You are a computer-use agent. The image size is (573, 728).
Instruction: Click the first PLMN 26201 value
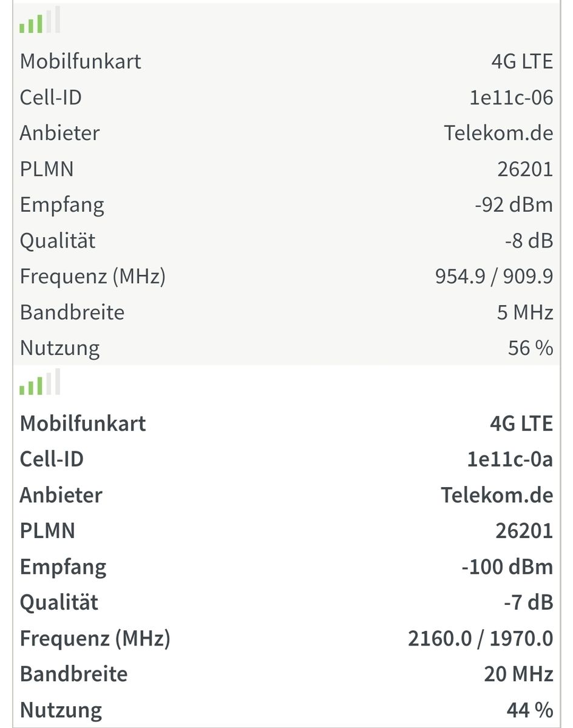pos(525,169)
